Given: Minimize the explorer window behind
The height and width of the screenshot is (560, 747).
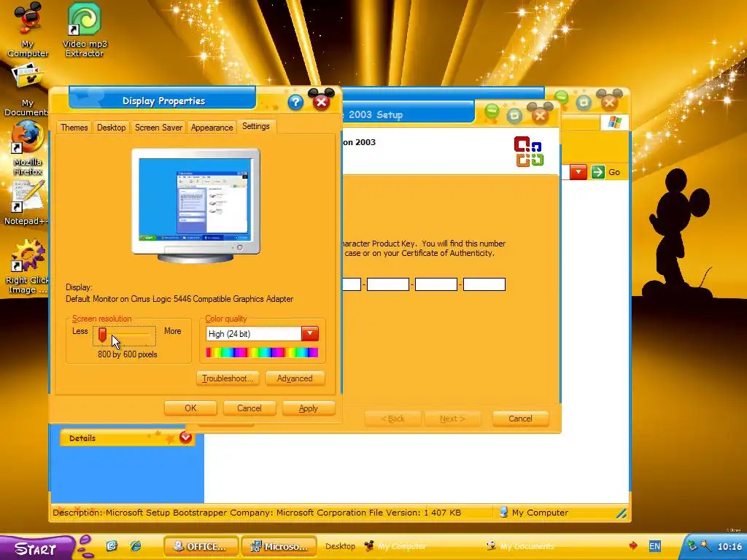Looking at the screenshot, I should pos(561,98).
